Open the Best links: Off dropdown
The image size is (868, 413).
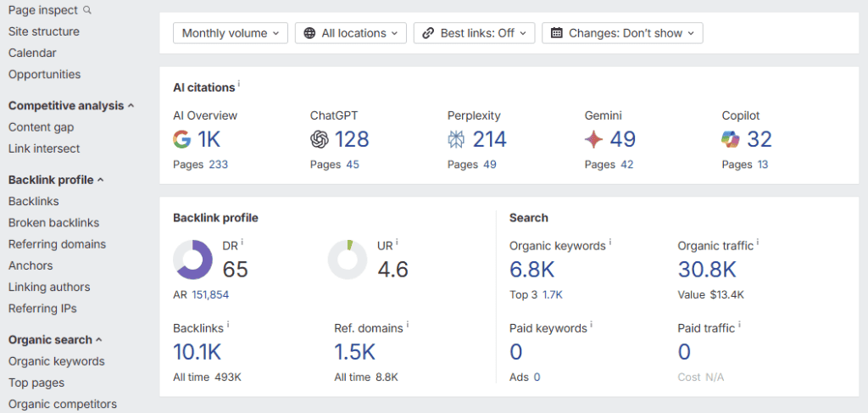pyautogui.click(x=475, y=33)
